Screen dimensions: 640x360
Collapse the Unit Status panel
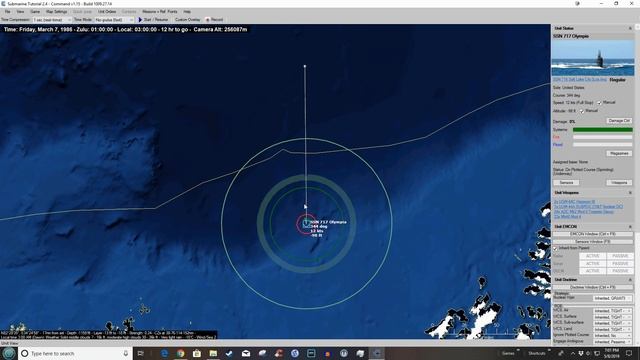(630, 28)
